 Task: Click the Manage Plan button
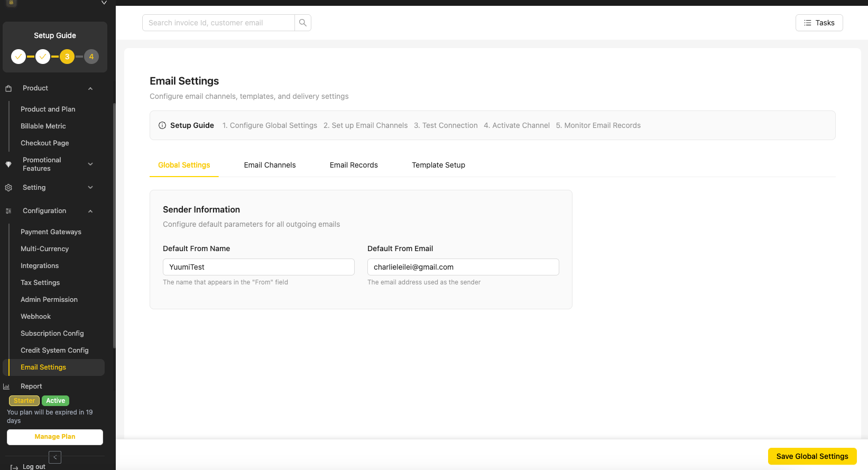(x=55, y=437)
